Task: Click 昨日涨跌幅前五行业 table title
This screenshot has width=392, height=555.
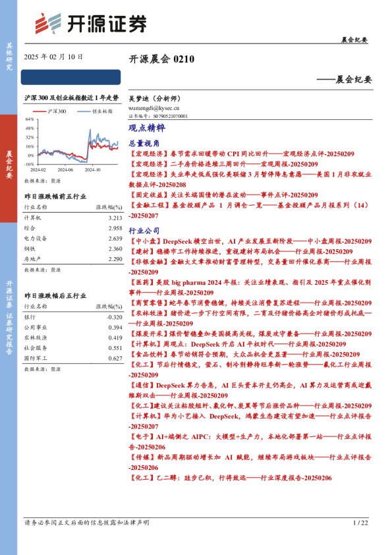Action: point(55,196)
